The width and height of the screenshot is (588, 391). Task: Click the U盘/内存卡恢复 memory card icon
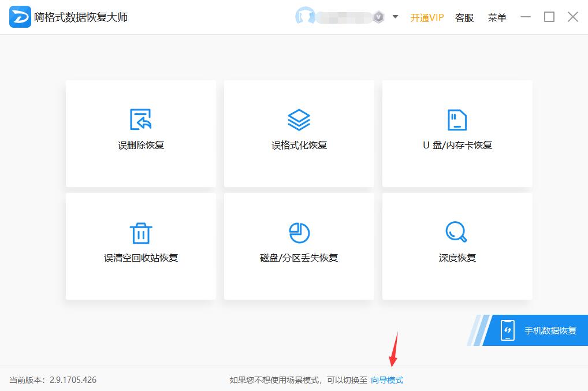click(457, 119)
